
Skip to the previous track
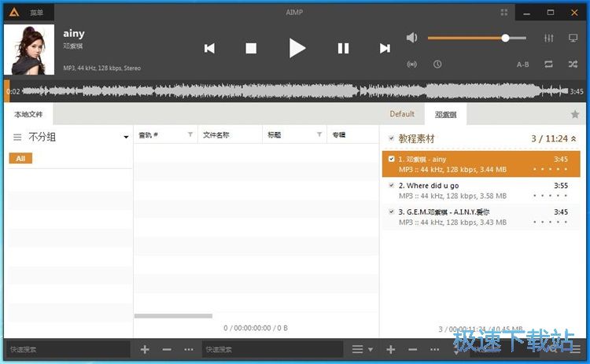pos(209,49)
